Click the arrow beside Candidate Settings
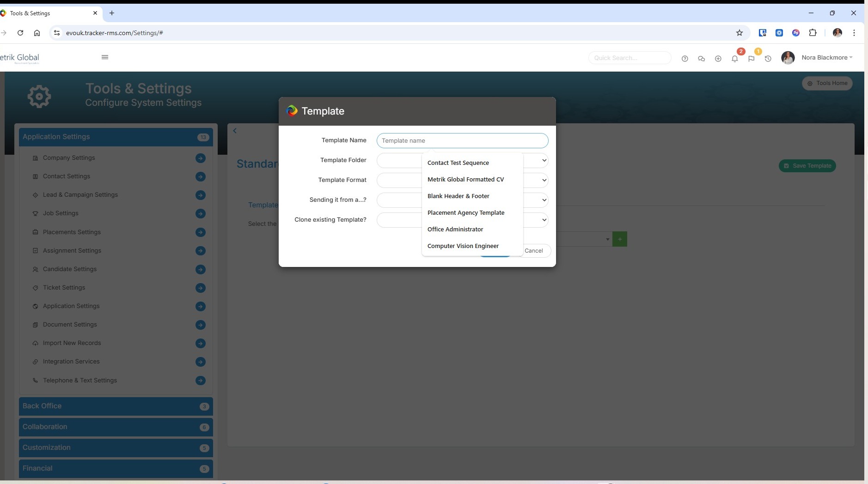The image size is (868, 484). [201, 269]
